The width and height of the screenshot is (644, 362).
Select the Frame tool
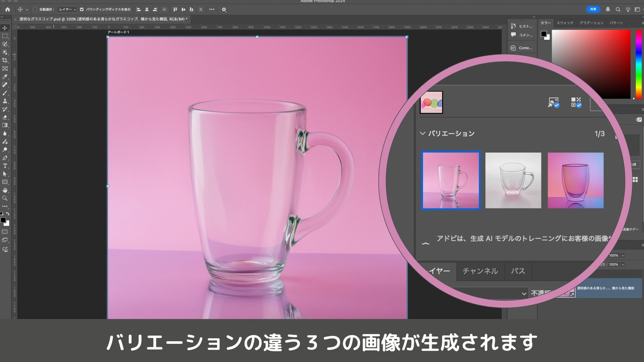pyautogui.click(x=5, y=68)
